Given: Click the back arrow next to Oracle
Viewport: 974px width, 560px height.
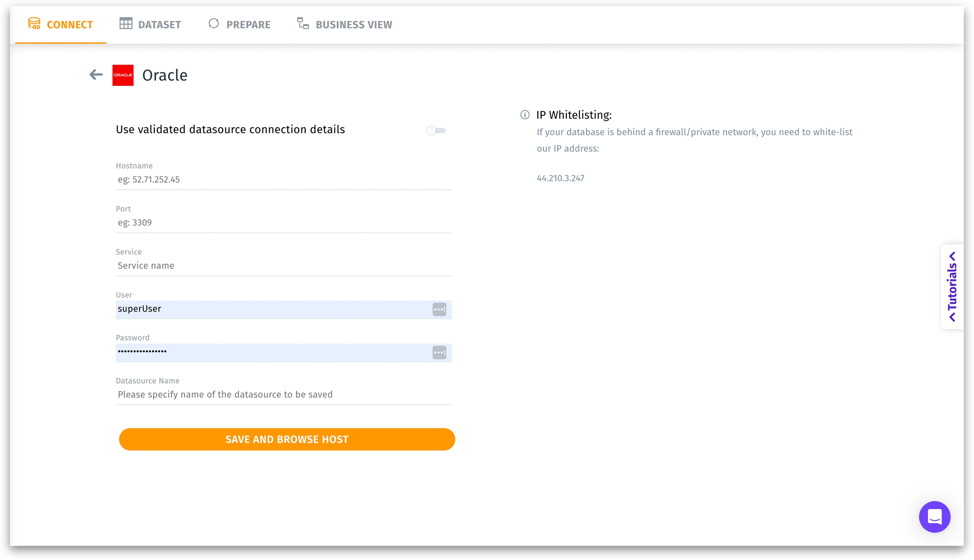Looking at the screenshot, I should click(96, 75).
